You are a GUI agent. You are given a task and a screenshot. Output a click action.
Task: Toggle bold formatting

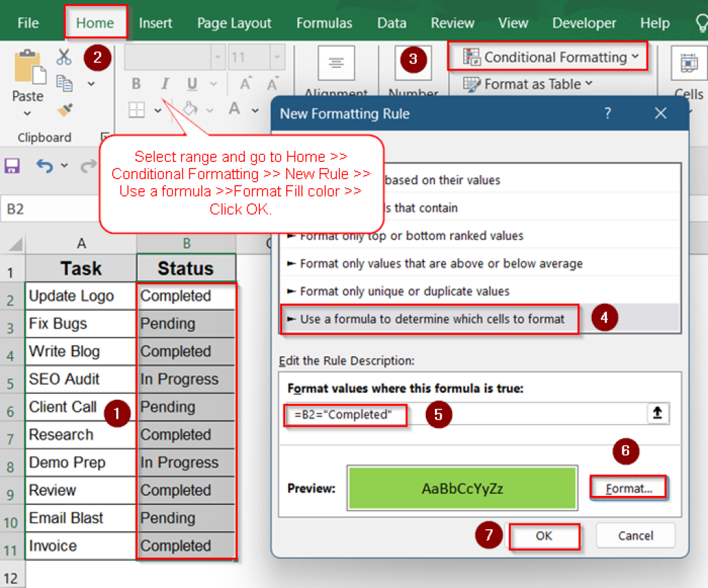point(136,83)
